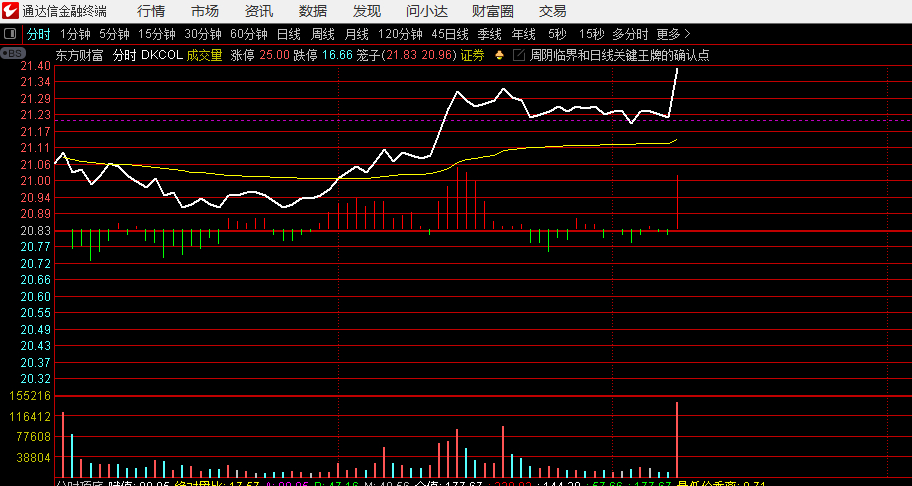Click the 成交量 indicator label

pyautogui.click(x=204, y=56)
